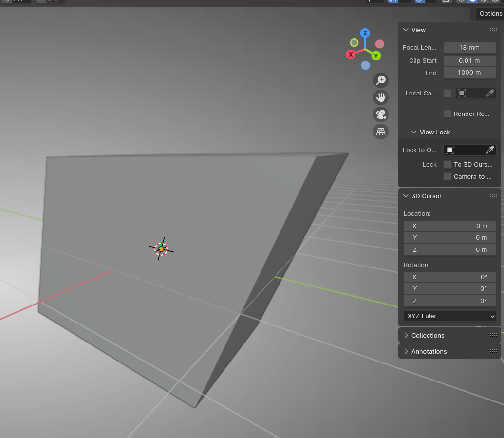
Task: Click the green Y axis on the gizmo
Action: [x=376, y=56]
